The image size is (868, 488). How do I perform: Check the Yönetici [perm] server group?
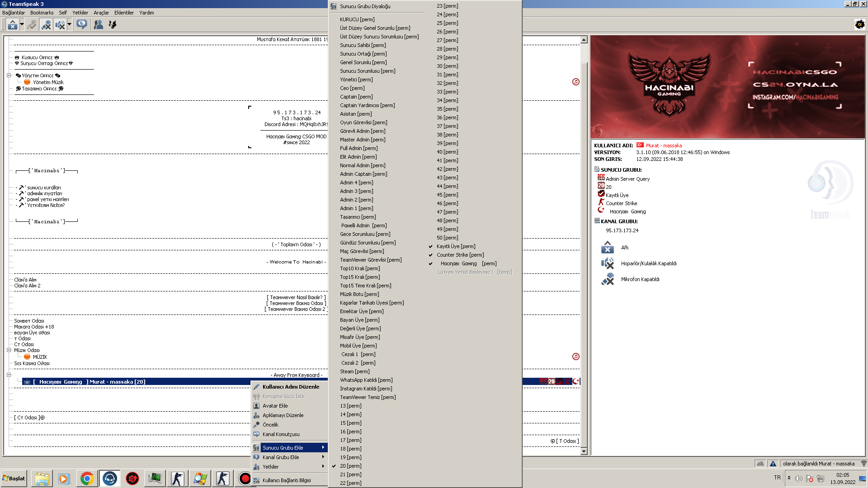point(356,80)
